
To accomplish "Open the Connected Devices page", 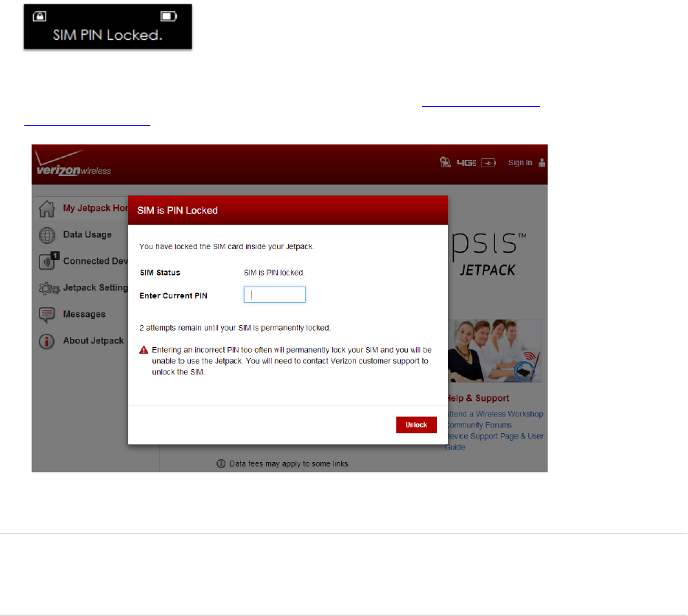I will click(x=95, y=261).
